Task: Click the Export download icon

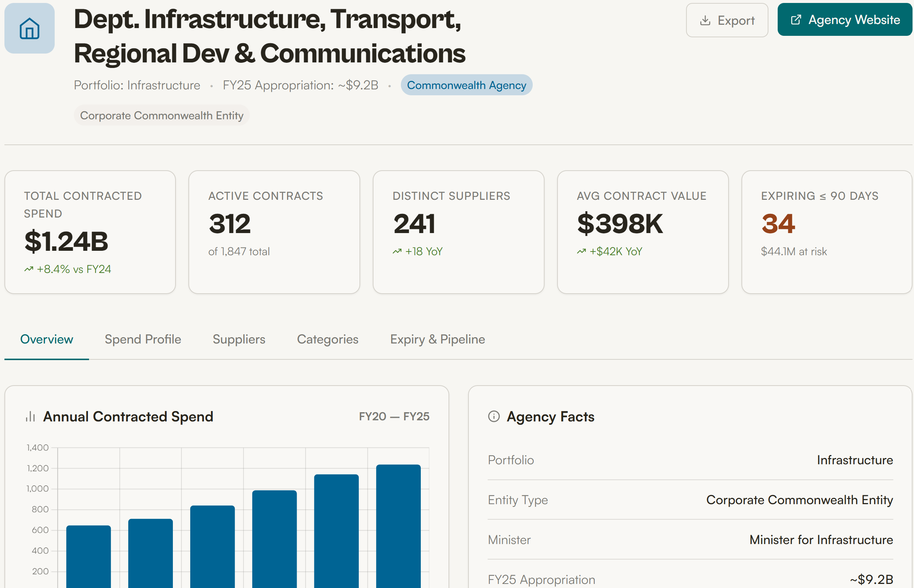Action: [705, 20]
